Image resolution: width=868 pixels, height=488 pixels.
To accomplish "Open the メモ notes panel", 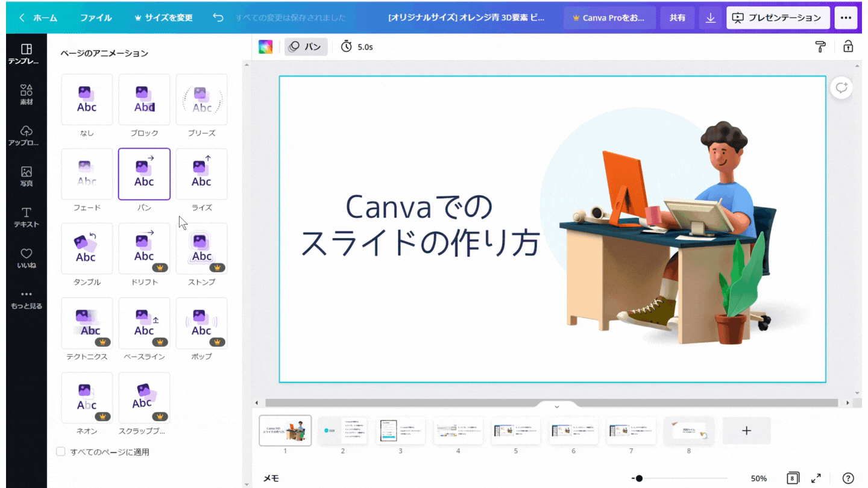I will pos(271,478).
